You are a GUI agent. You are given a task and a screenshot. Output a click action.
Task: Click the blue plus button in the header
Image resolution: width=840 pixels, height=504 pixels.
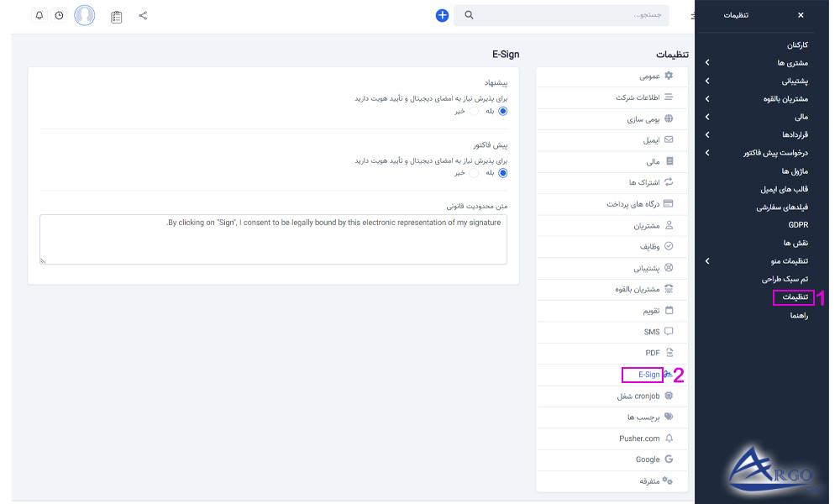(442, 15)
